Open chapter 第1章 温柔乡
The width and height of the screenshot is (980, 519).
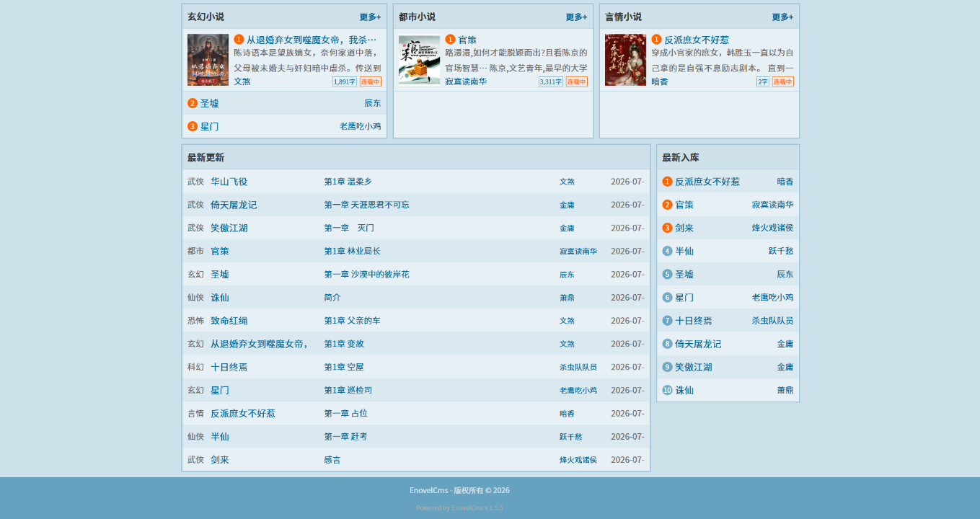[x=348, y=182]
